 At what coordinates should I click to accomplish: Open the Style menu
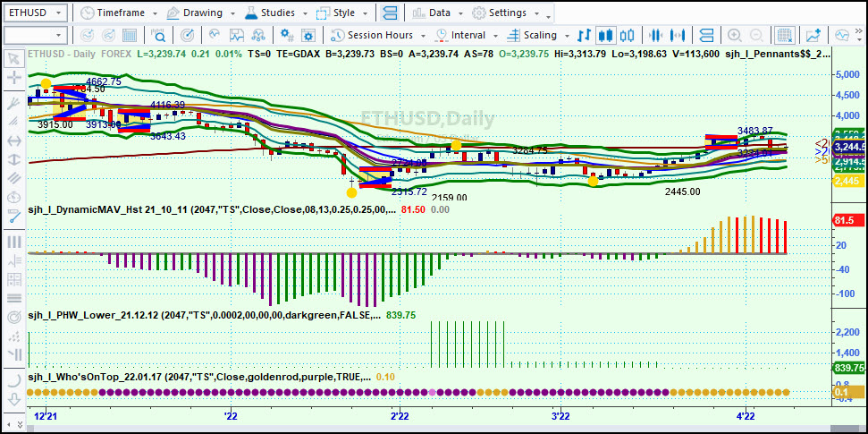(342, 13)
